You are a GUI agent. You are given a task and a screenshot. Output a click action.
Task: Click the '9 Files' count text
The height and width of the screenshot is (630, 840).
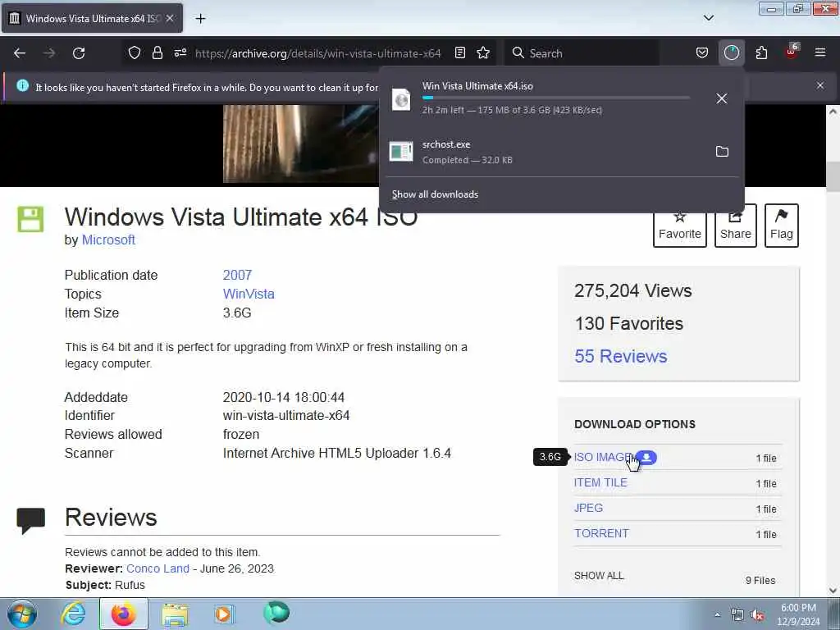[x=760, y=580]
